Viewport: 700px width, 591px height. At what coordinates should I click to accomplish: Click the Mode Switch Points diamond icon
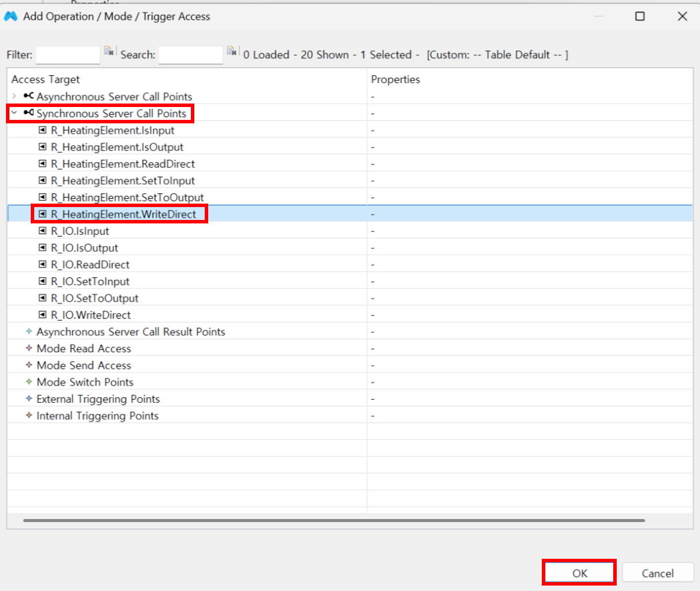click(x=29, y=382)
